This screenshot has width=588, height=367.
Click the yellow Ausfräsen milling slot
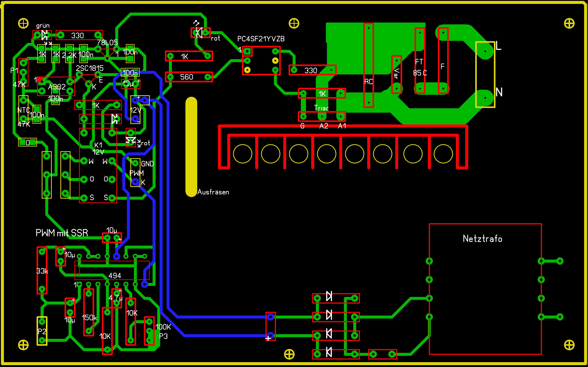[191, 147]
